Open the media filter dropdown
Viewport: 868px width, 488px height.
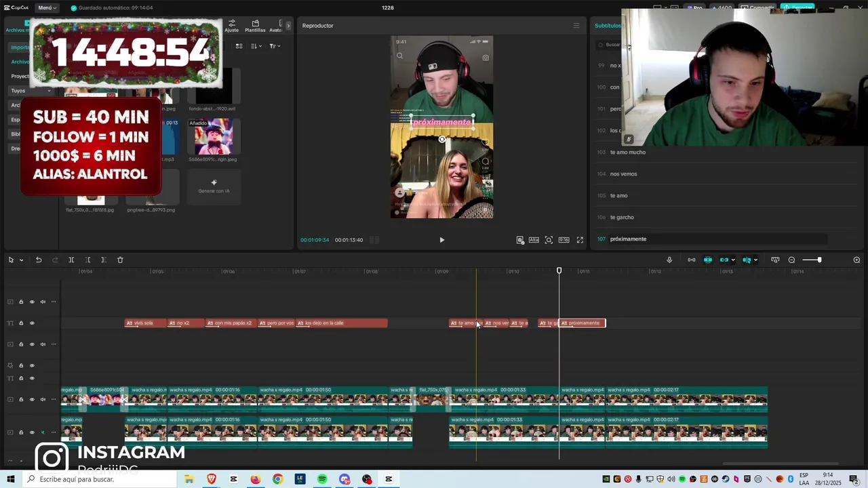pyautogui.click(x=274, y=46)
